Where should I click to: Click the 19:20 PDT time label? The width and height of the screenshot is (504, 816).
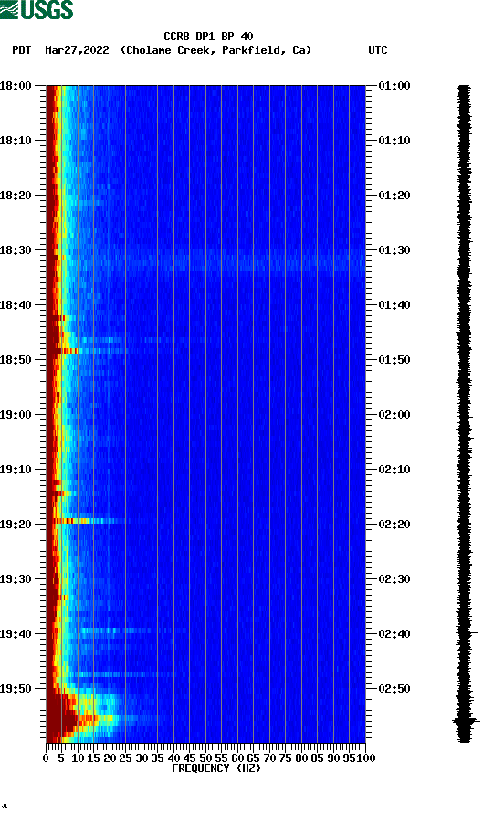pyautogui.click(x=16, y=525)
